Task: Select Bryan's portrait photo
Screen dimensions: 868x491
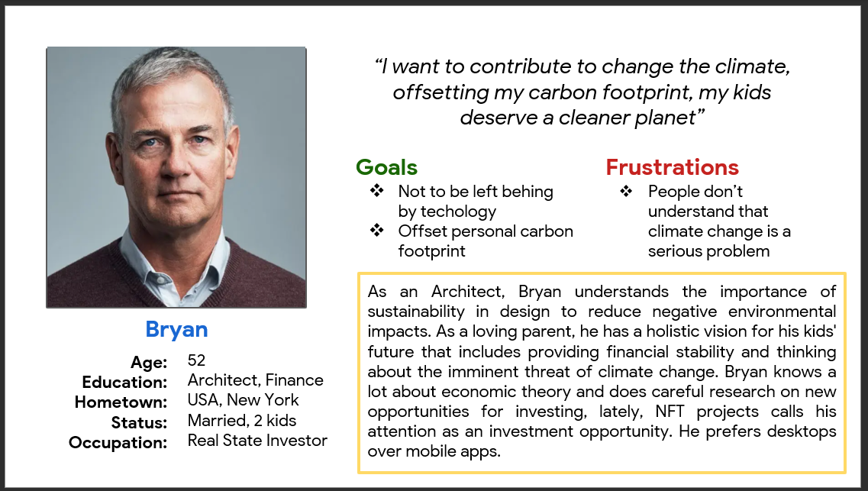Action: (x=176, y=177)
